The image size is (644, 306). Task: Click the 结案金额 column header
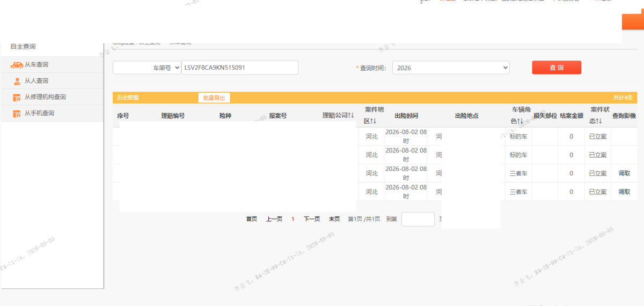click(572, 116)
